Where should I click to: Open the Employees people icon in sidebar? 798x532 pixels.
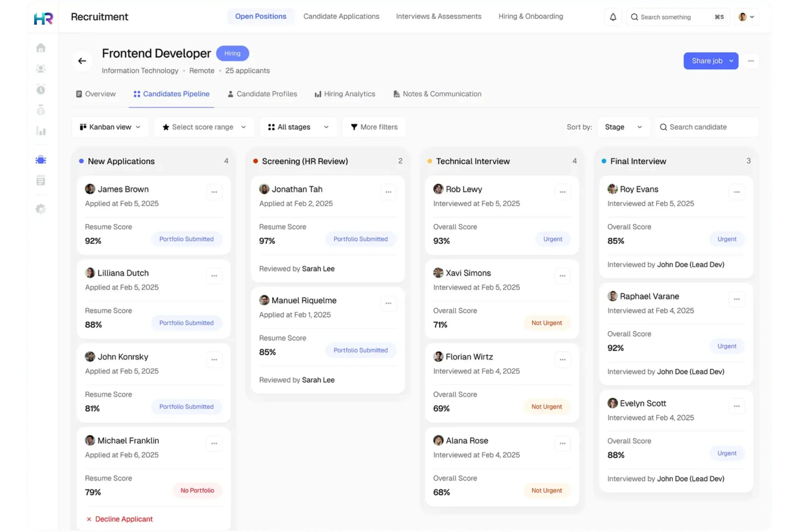pyautogui.click(x=41, y=68)
